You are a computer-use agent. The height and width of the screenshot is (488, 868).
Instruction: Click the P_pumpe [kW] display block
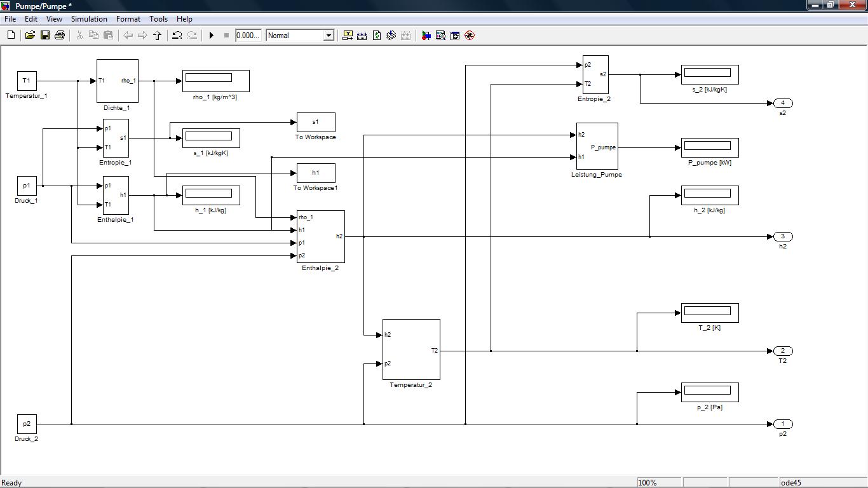(x=709, y=147)
